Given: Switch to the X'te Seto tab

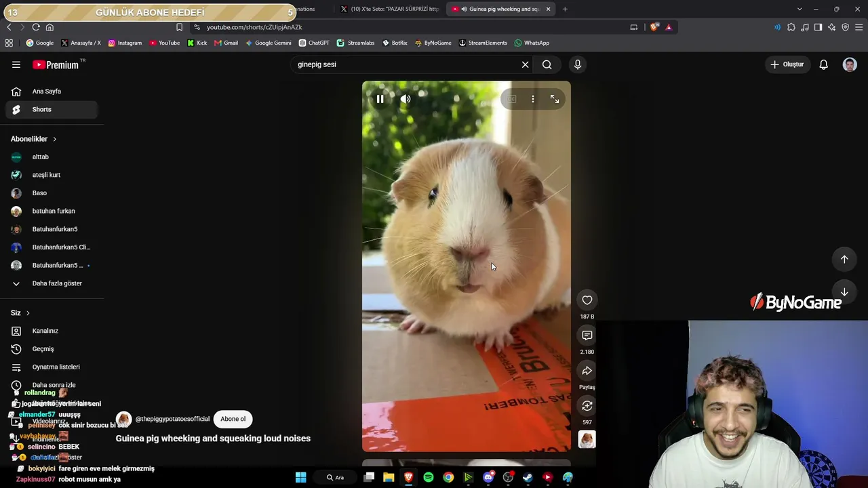Looking at the screenshot, I should tap(390, 9).
